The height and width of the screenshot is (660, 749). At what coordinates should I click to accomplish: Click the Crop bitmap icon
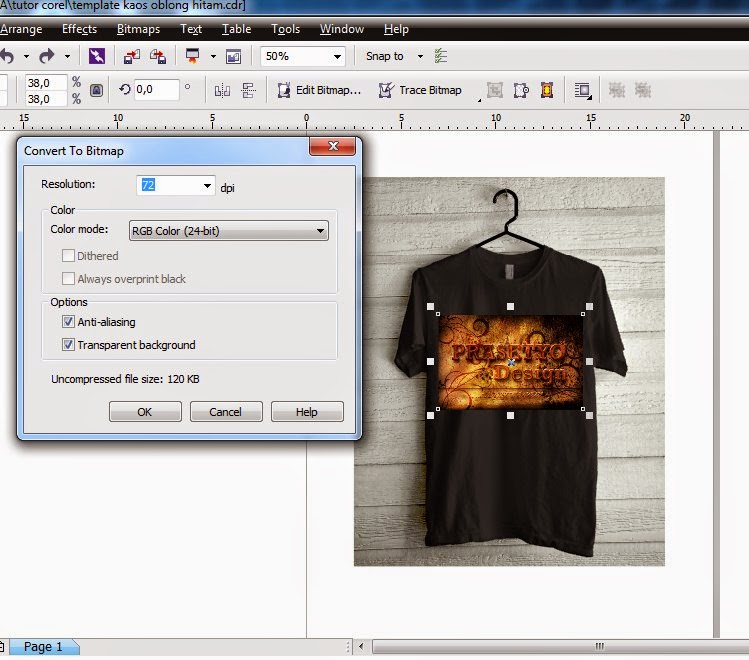tap(495, 90)
